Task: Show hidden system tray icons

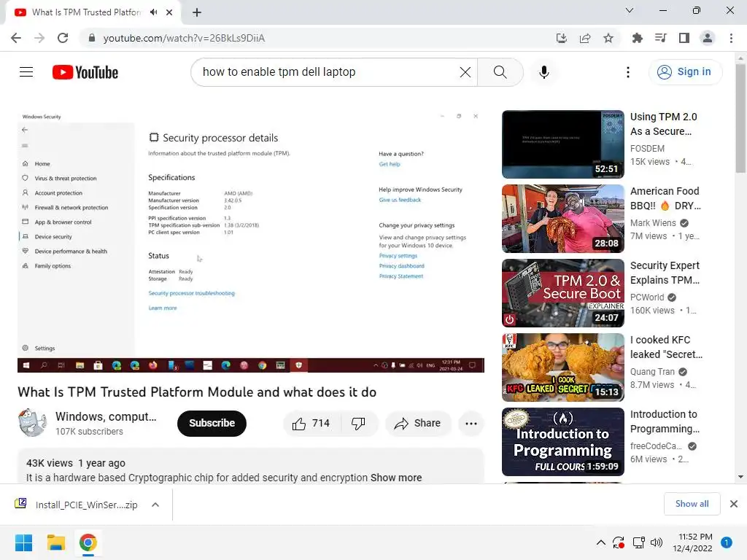Action: coord(601,542)
